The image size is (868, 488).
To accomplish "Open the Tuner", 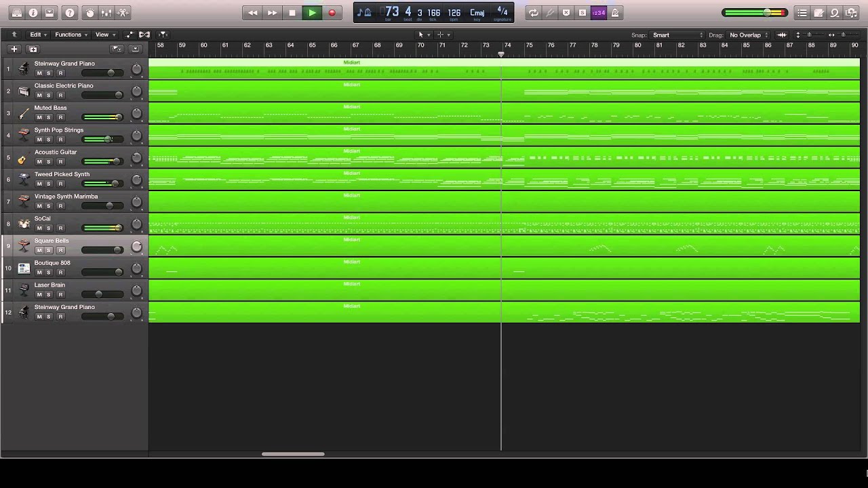I will coord(550,13).
